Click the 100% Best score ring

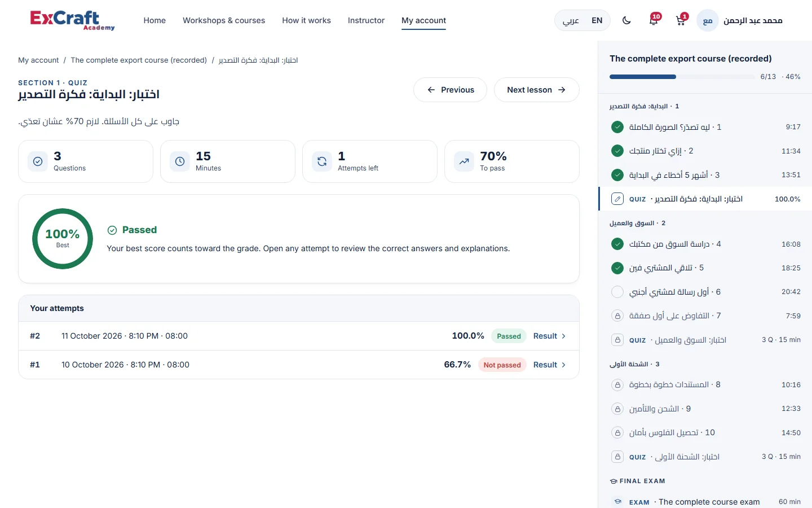point(63,239)
